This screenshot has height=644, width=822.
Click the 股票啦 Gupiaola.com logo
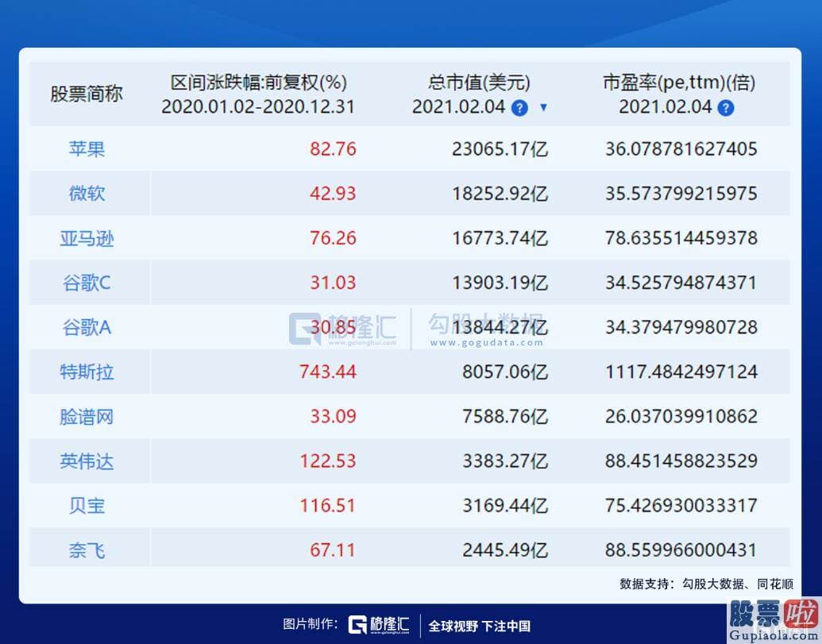774,620
